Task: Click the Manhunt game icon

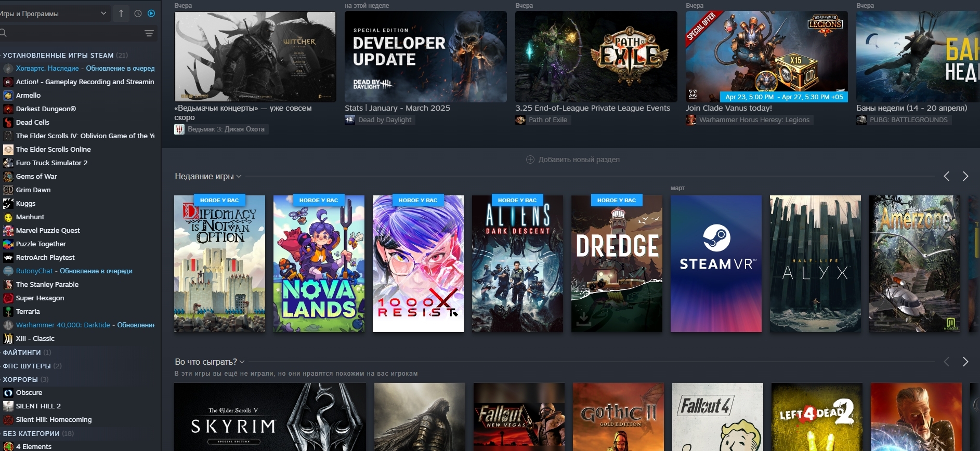Action: click(8, 217)
